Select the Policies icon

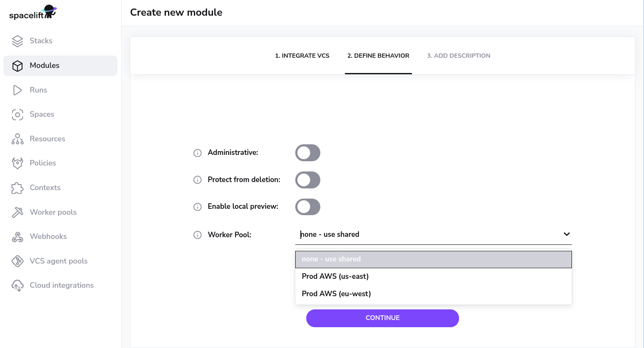click(17, 163)
